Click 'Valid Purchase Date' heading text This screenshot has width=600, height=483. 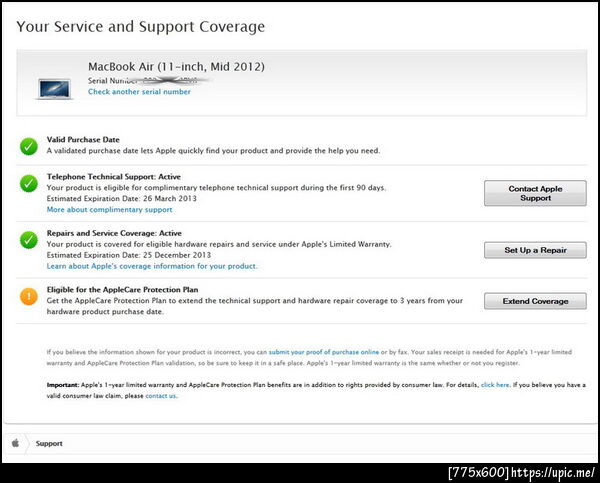(x=83, y=139)
